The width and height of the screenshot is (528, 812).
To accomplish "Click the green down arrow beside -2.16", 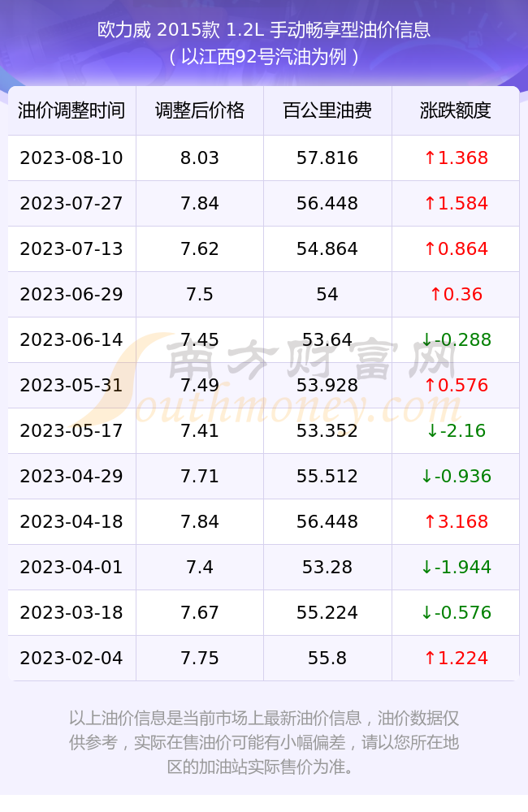I will 433,431.
